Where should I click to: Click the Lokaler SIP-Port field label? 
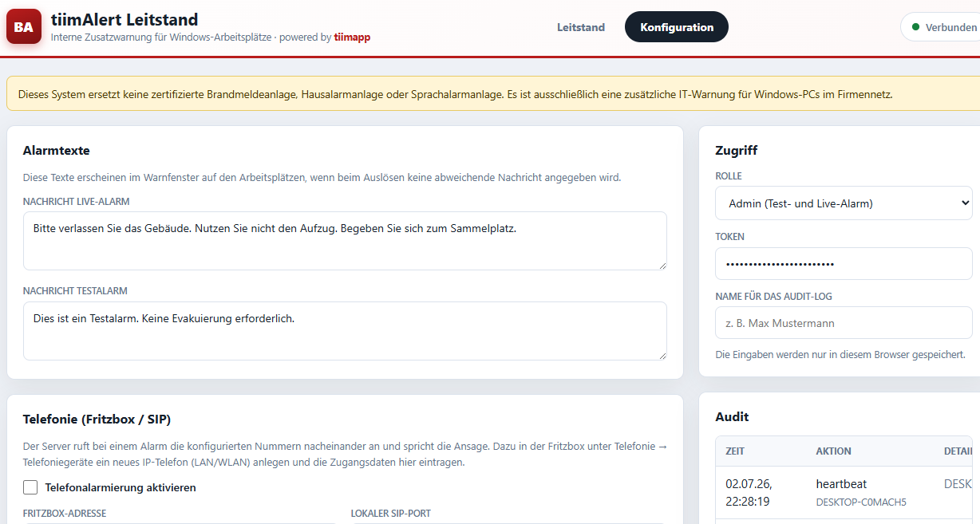tap(391, 514)
